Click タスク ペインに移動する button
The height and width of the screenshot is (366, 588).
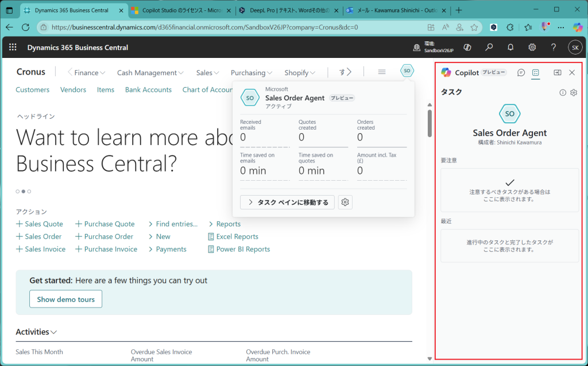point(287,203)
